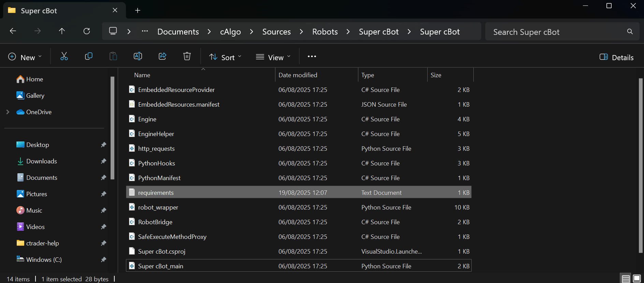Sort by Date modified column header
This screenshot has height=283, width=644.
click(316, 75)
